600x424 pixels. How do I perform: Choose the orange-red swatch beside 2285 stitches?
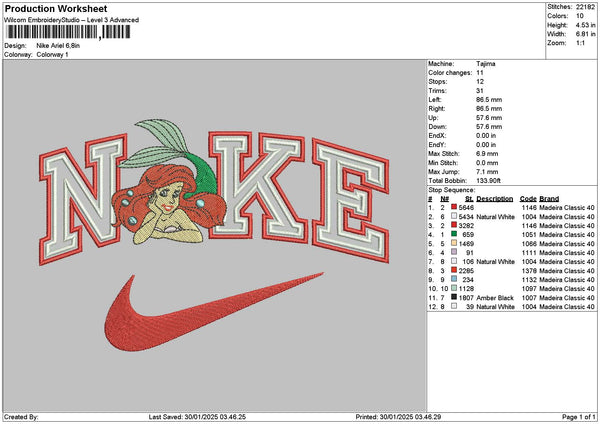pos(454,270)
